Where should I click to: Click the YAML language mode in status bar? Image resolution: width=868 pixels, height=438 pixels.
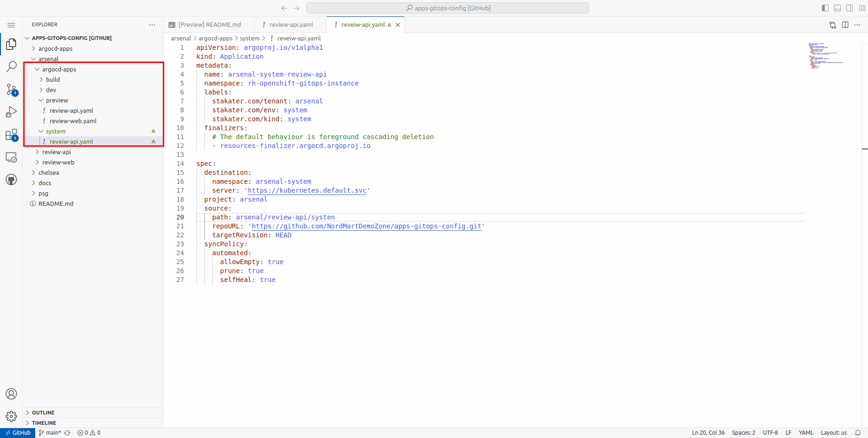click(806, 433)
